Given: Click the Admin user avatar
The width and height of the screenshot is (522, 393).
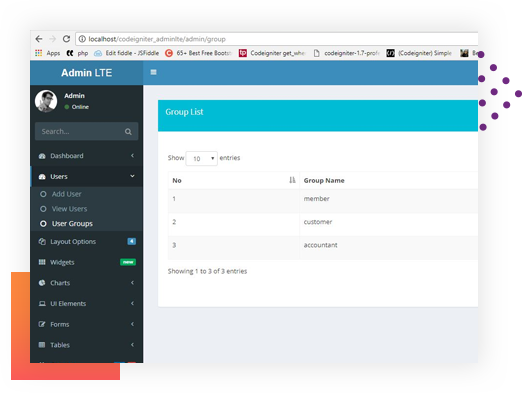Looking at the screenshot, I should [46, 101].
